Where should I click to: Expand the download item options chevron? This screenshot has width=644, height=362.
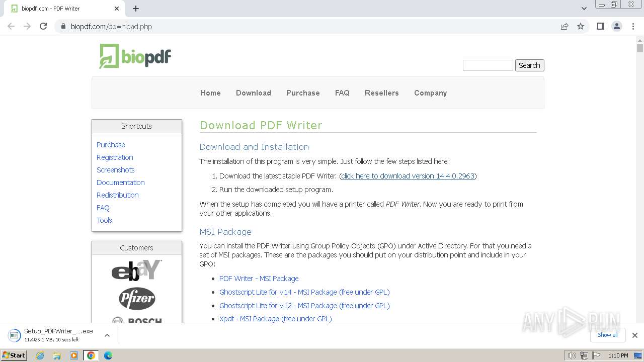(x=107, y=335)
